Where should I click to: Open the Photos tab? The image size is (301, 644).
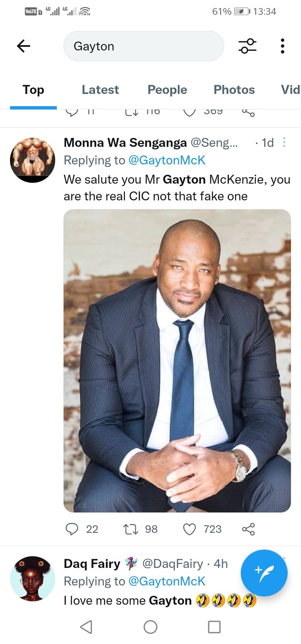[234, 89]
